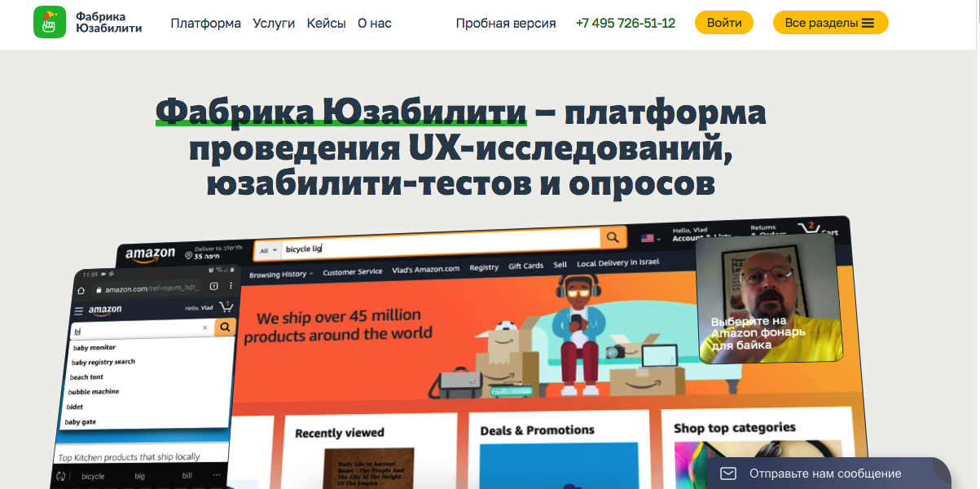The image size is (980, 489).
Task: Go to the Кейсы section
Action: 327,23
